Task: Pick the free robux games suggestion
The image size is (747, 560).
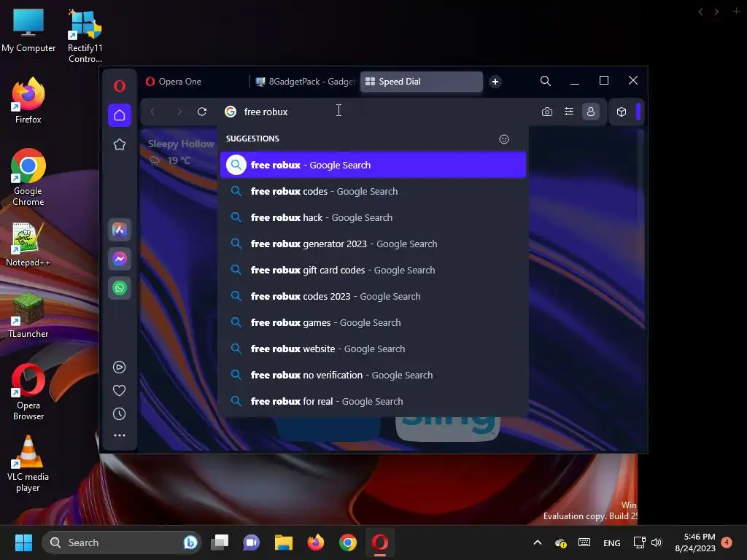Action: [x=373, y=322]
